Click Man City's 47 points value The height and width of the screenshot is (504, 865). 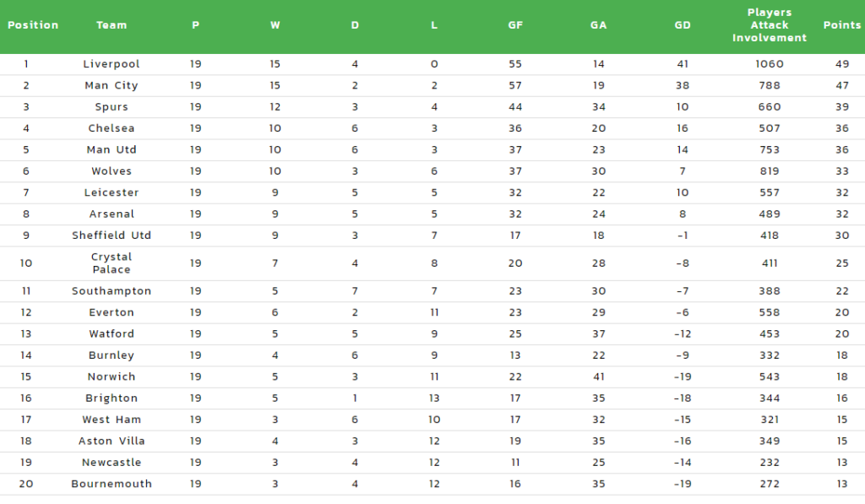(842, 85)
